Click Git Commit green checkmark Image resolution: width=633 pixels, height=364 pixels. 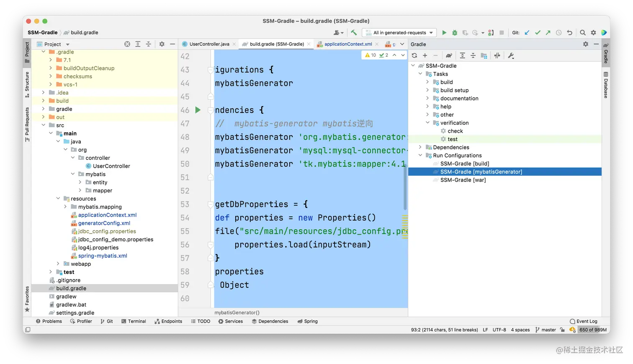(538, 33)
